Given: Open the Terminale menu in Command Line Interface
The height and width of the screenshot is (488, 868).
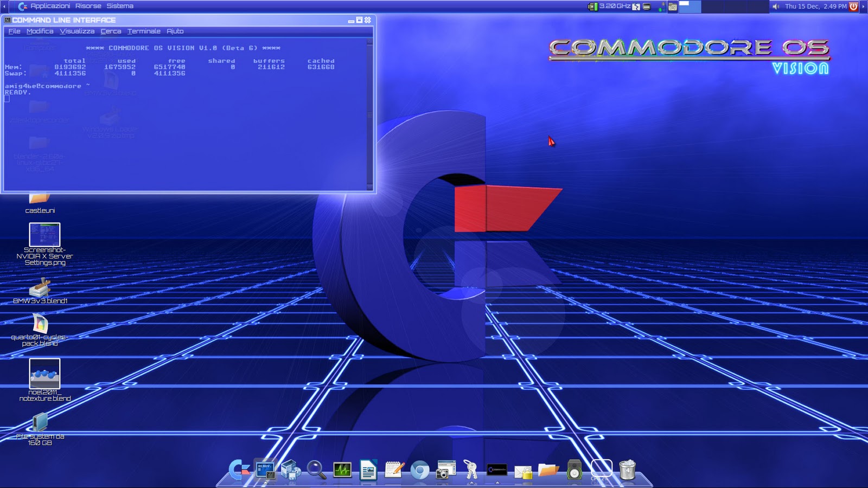Looking at the screenshot, I should (144, 31).
